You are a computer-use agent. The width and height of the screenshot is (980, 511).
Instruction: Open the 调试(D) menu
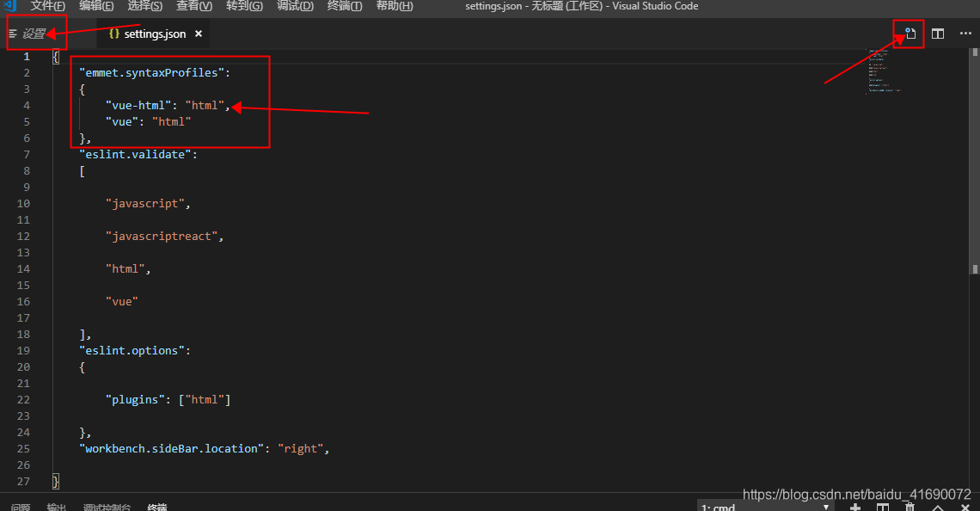coord(295,6)
